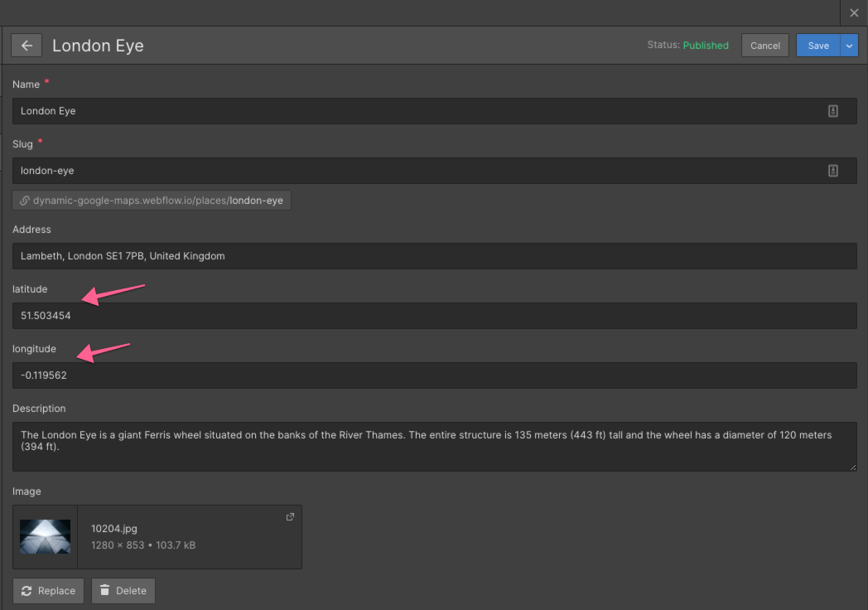Viewport: 868px width, 610px height.
Task: Open the Save options dropdown arrow
Action: (x=849, y=46)
